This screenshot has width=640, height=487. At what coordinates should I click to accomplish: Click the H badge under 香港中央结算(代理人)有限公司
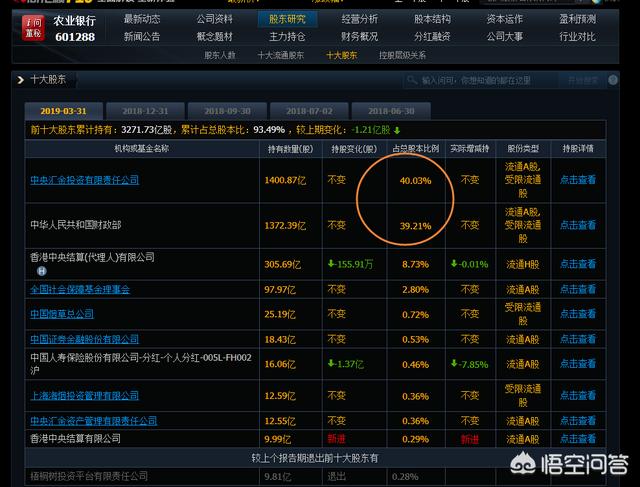(x=42, y=271)
